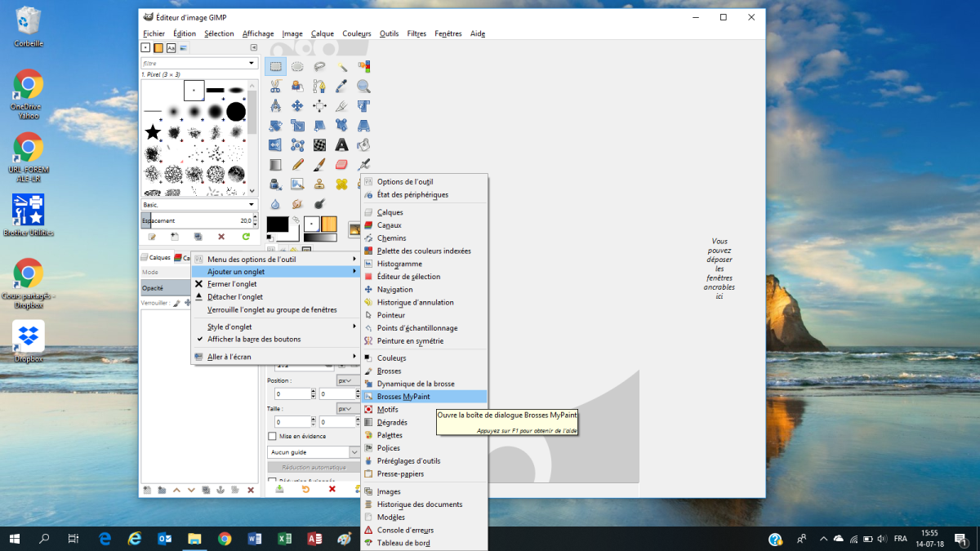
Task: Open the Filtres menu
Action: [416, 33]
